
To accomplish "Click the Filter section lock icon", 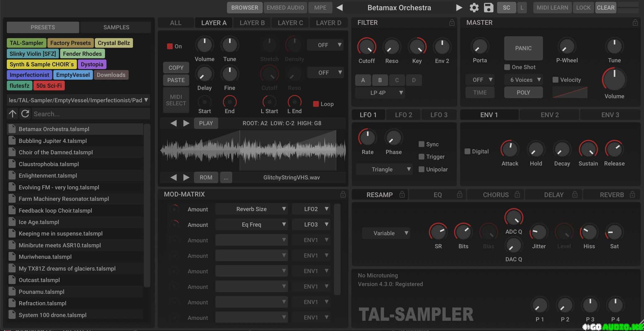I will coord(452,23).
